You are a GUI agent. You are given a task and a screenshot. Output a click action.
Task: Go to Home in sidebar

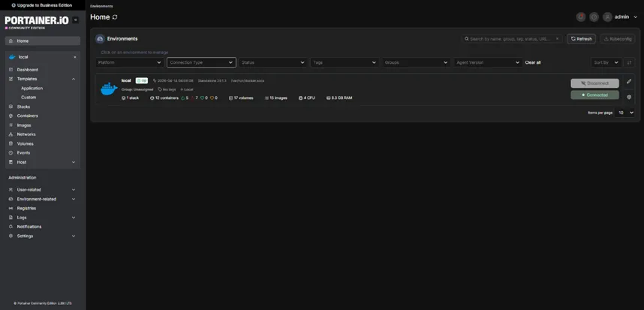point(42,41)
